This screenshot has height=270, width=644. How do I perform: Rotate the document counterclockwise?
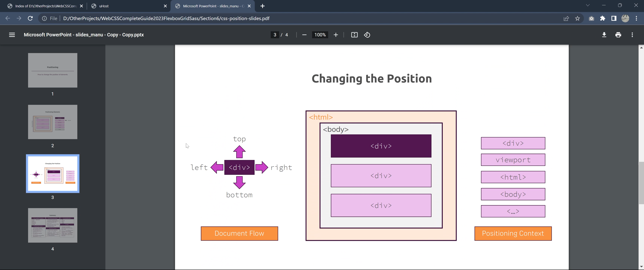point(367,35)
